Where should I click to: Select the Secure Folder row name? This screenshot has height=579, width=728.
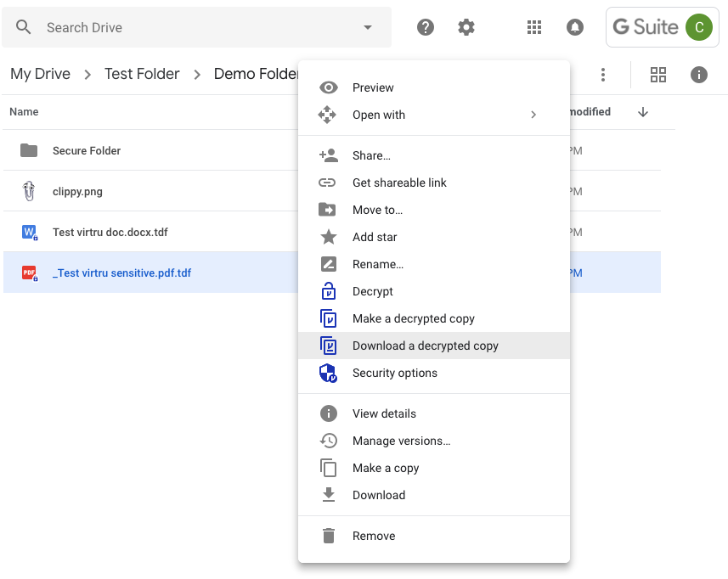[x=87, y=151]
